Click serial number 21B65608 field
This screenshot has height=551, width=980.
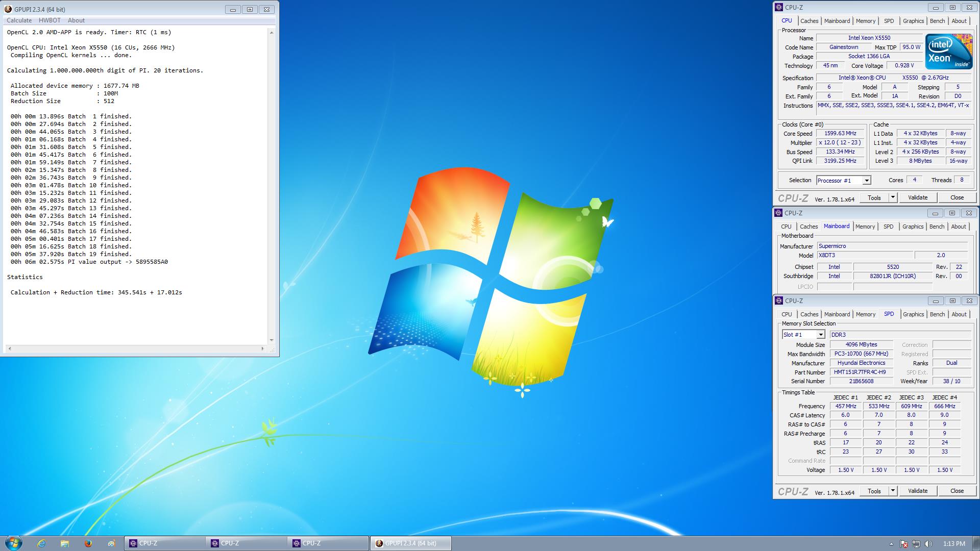coord(861,381)
